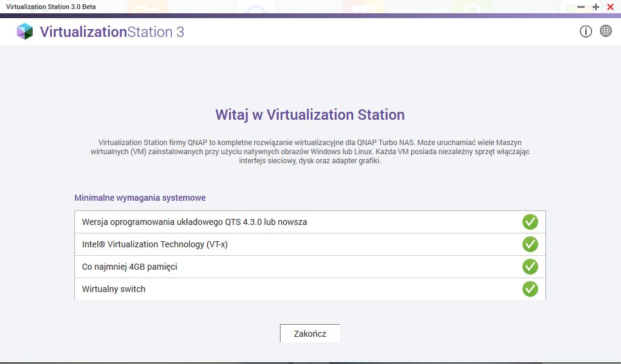Click 'Minimalne wymagania systemowe' label
The width and height of the screenshot is (621, 364).
click(140, 198)
